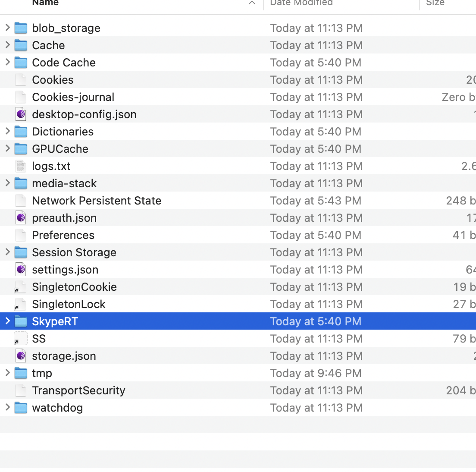
Task: Select the SingletonLock file name
Action: 69,304
